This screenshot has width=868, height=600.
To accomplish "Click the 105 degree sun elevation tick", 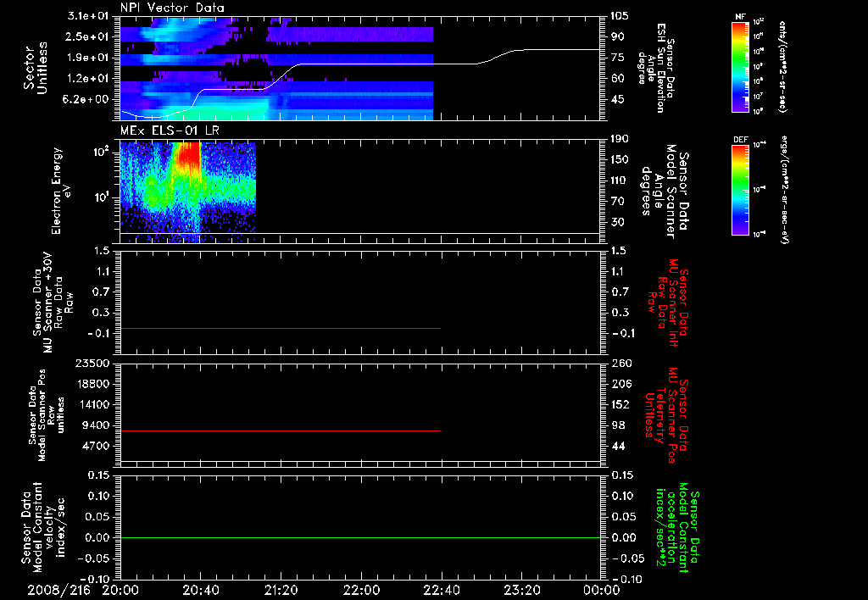I will [x=620, y=16].
